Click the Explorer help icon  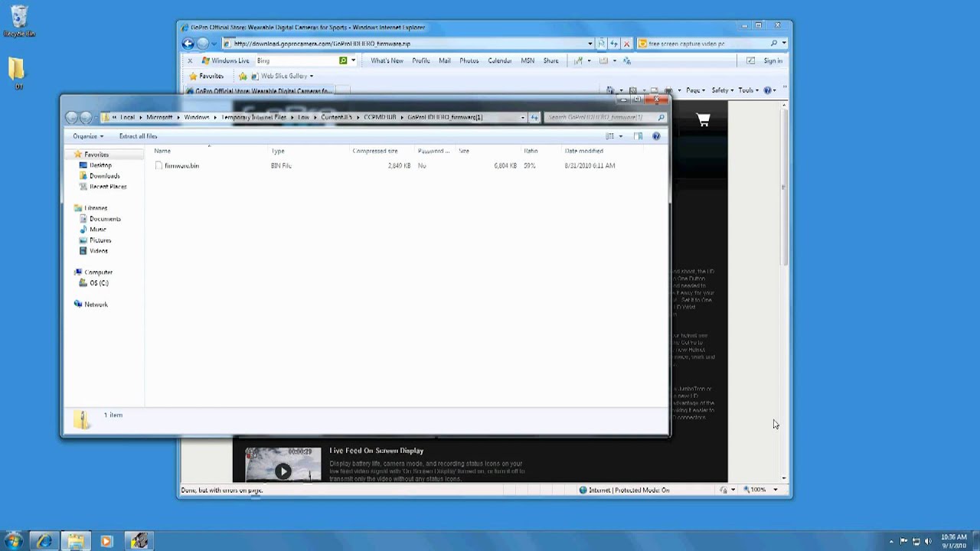tap(656, 136)
